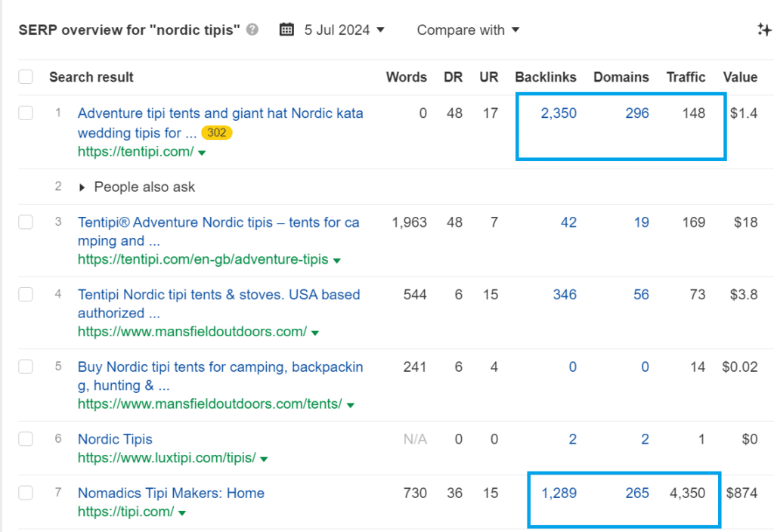The image size is (774, 532).
Task: Click the 56 domains value for mansfieldoutdoors.com
Action: pyautogui.click(x=641, y=295)
